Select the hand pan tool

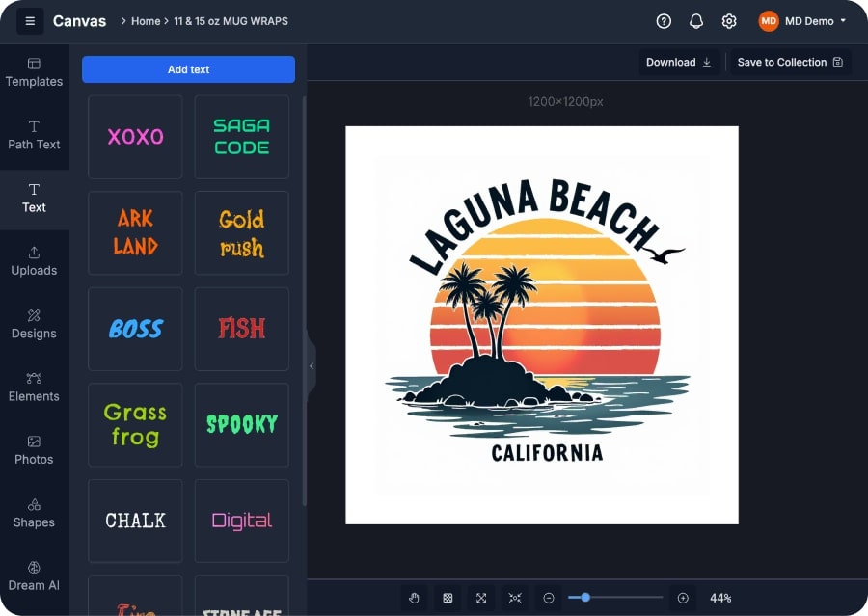414,598
